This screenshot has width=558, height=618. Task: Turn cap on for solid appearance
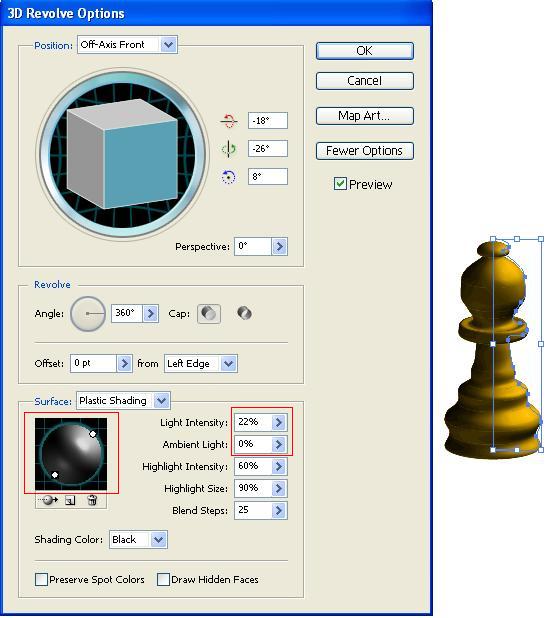click(209, 314)
